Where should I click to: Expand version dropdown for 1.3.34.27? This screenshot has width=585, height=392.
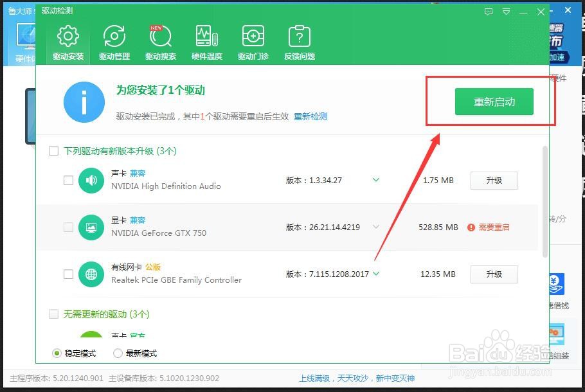pyautogui.click(x=376, y=180)
